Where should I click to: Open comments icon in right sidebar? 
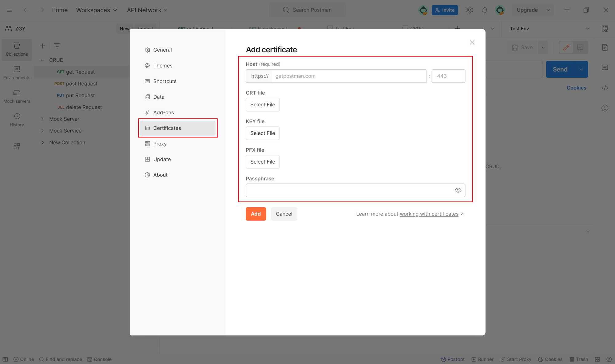605,68
